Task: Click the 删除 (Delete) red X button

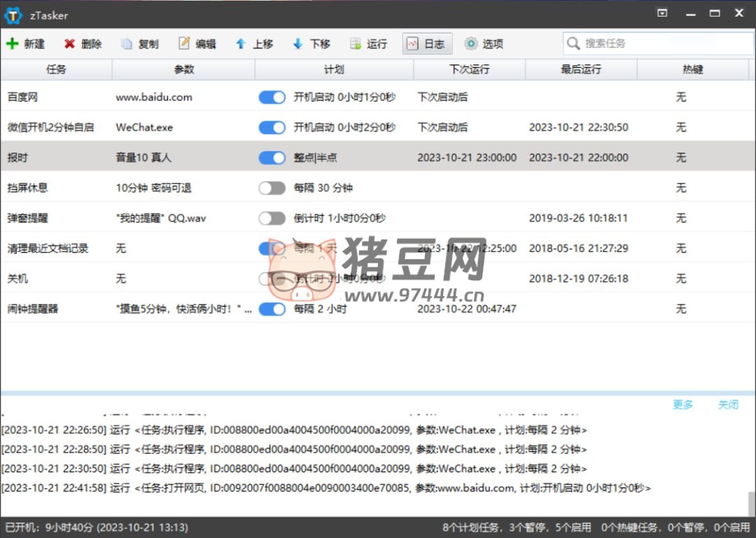Action: (x=83, y=44)
